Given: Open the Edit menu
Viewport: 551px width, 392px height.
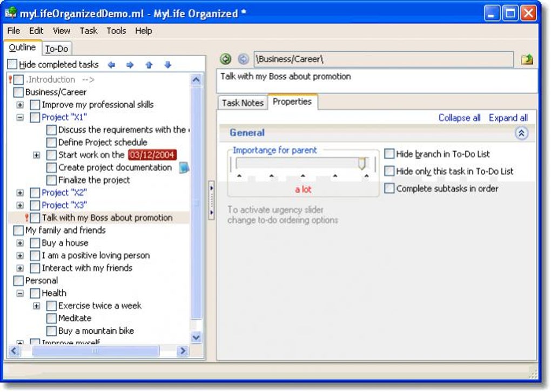Looking at the screenshot, I should (x=36, y=31).
